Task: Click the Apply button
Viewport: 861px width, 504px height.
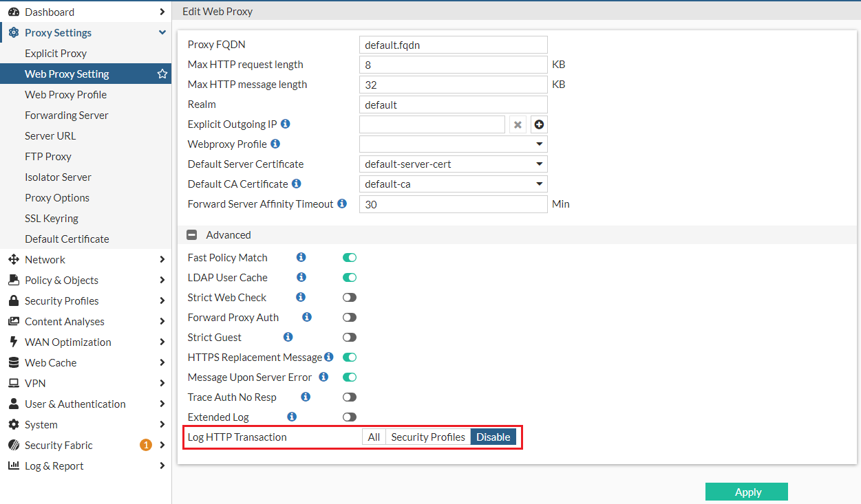Action: (747, 492)
